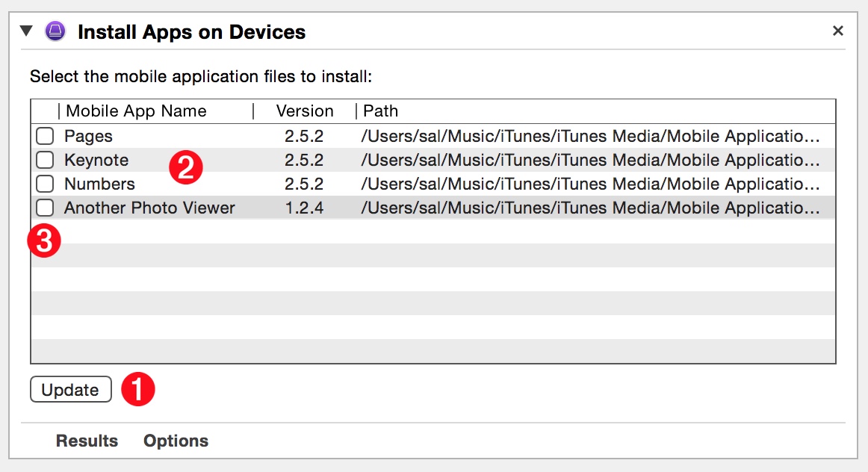Viewport: 868px width, 472px height.
Task: Click the Version column header
Action: pyautogui.click(x=305, y=111)
